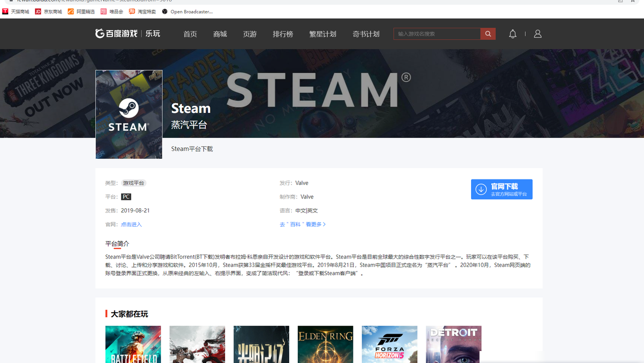
Task: Open the game thumbnail right of Battlefield
Action: click(197, 344)
